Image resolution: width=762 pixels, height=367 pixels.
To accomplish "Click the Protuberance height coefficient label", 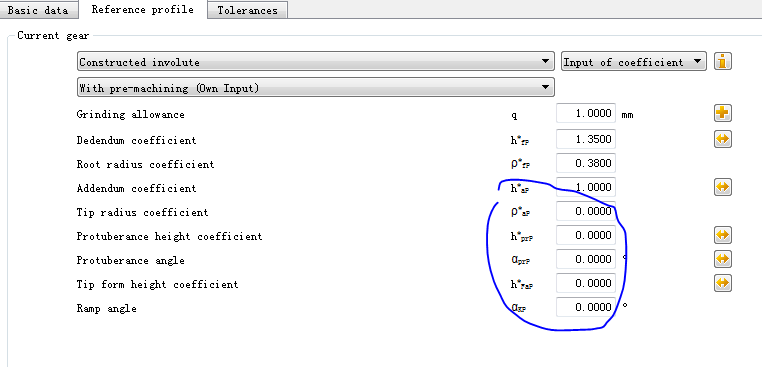I will point(169,236).
